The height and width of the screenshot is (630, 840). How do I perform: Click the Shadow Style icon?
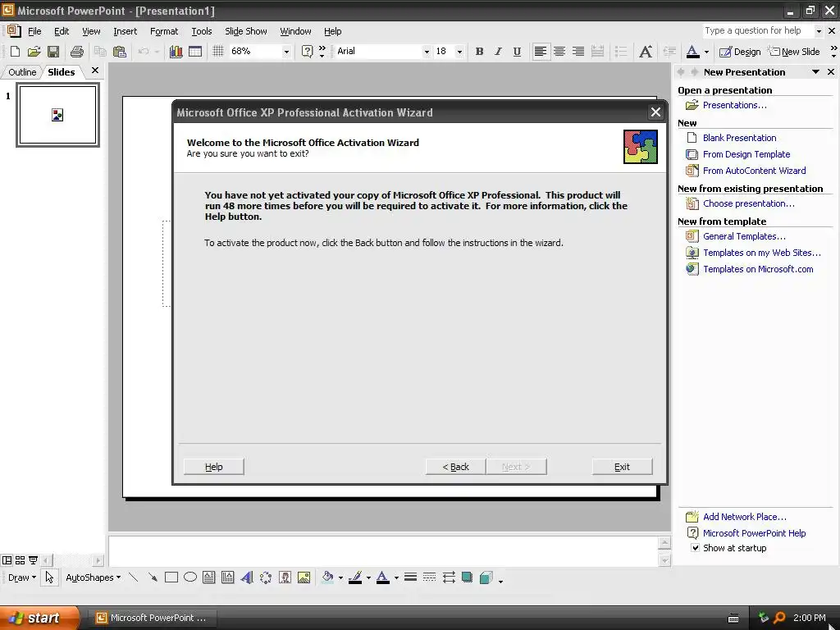(x=467, y=577)
